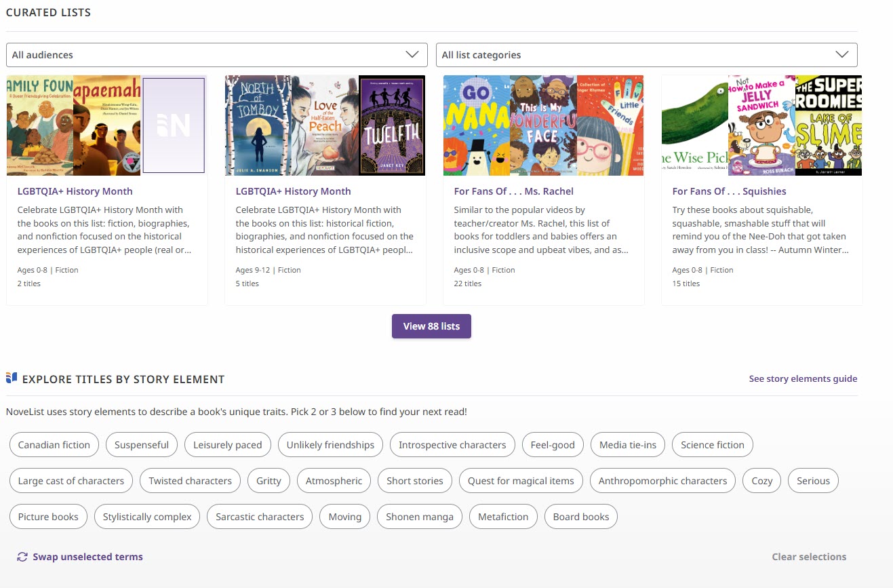Open the Ages 0-8 LGBTQIA+ History Month list title
This screenshot has height=588, width=893.
click(x=75, y=191)
